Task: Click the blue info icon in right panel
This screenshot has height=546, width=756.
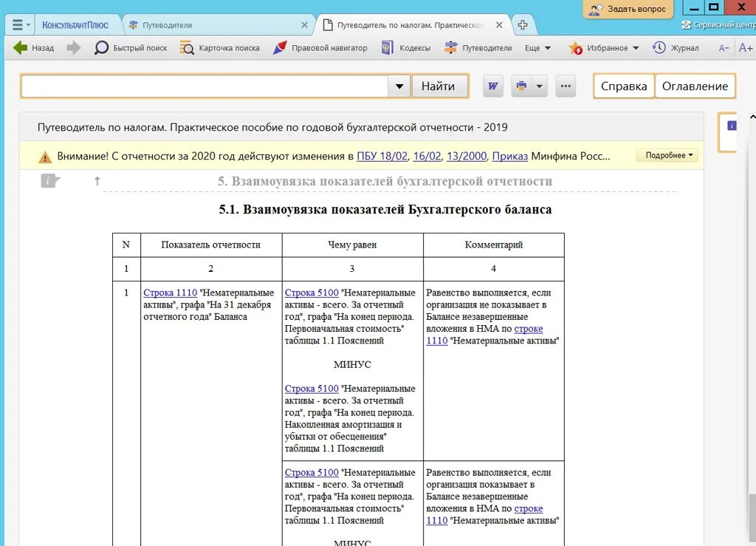Action: point(732,126)
